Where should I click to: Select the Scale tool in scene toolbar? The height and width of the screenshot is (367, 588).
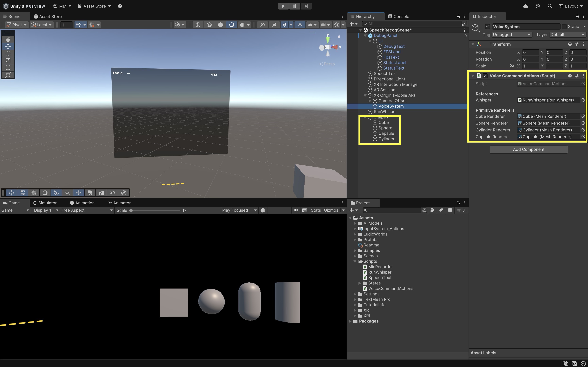coord(8,61)
